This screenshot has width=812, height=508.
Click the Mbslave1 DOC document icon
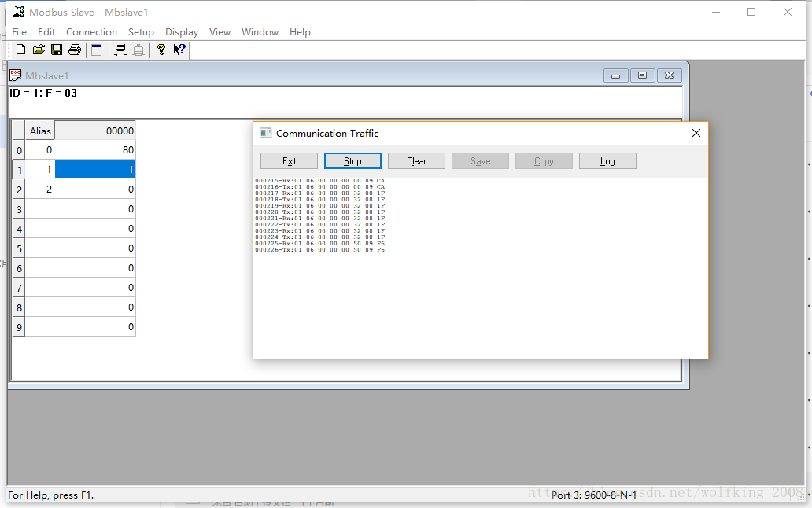tap(16, 75)
